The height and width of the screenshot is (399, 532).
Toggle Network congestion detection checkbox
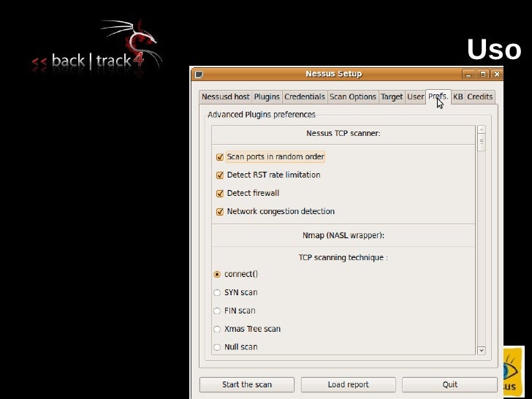220,212
